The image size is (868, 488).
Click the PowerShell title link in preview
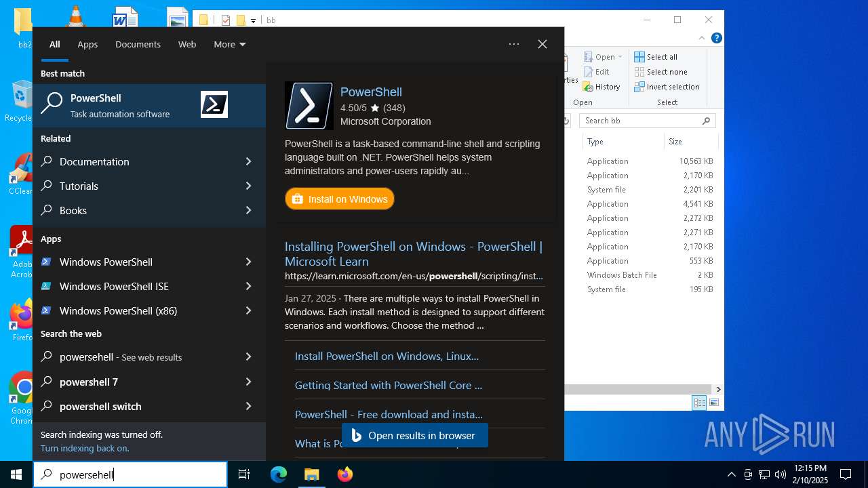(x=371, y=91)
